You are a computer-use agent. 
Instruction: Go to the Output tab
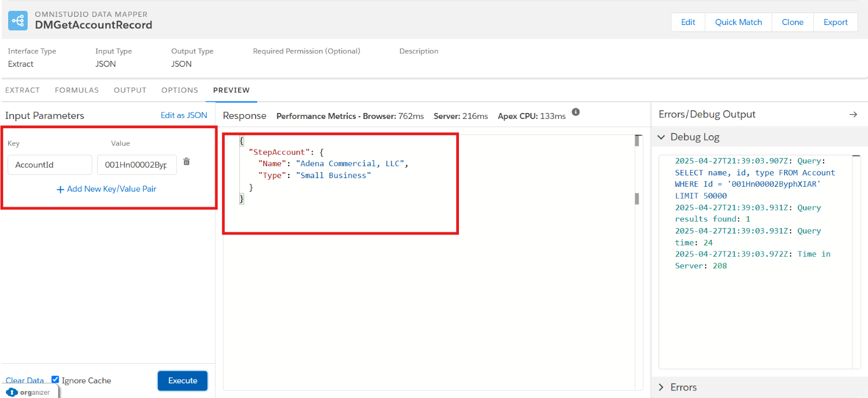(x=130, y=90)
